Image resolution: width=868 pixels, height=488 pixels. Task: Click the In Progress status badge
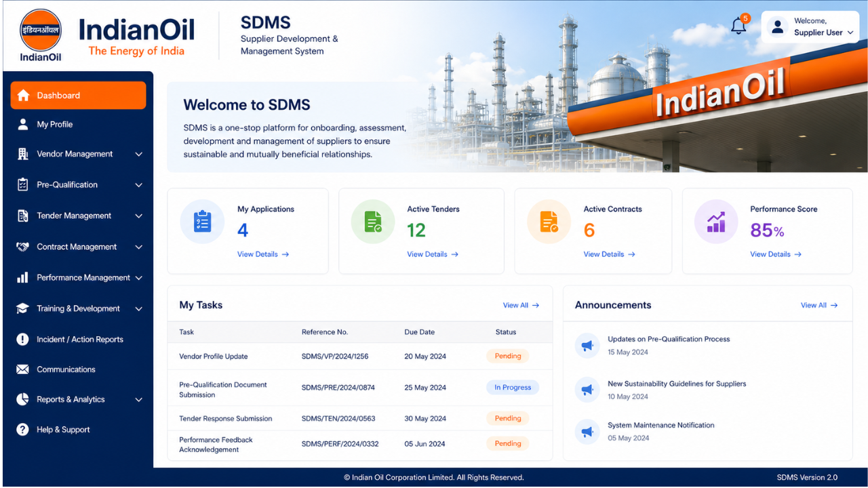pos(513,388)
